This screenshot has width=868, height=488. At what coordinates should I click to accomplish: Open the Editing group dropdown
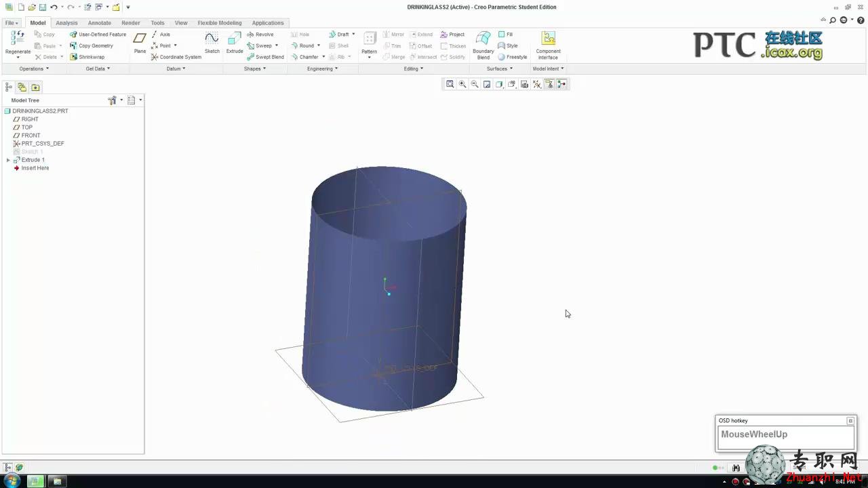pyautogui.click(x=414, y=68)
